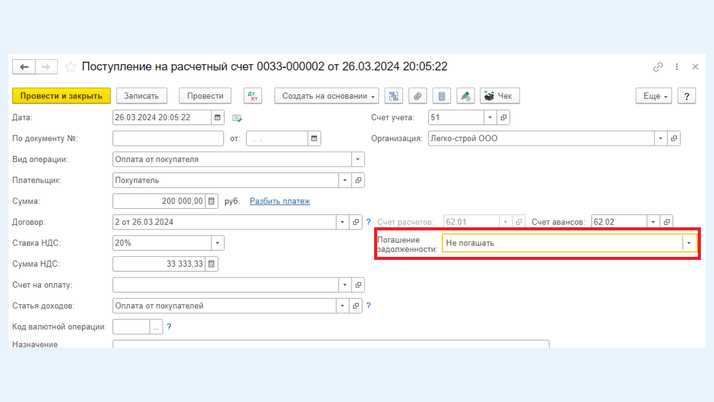
Task: Click the back navigation arrow
Action: tap(24, 67)
